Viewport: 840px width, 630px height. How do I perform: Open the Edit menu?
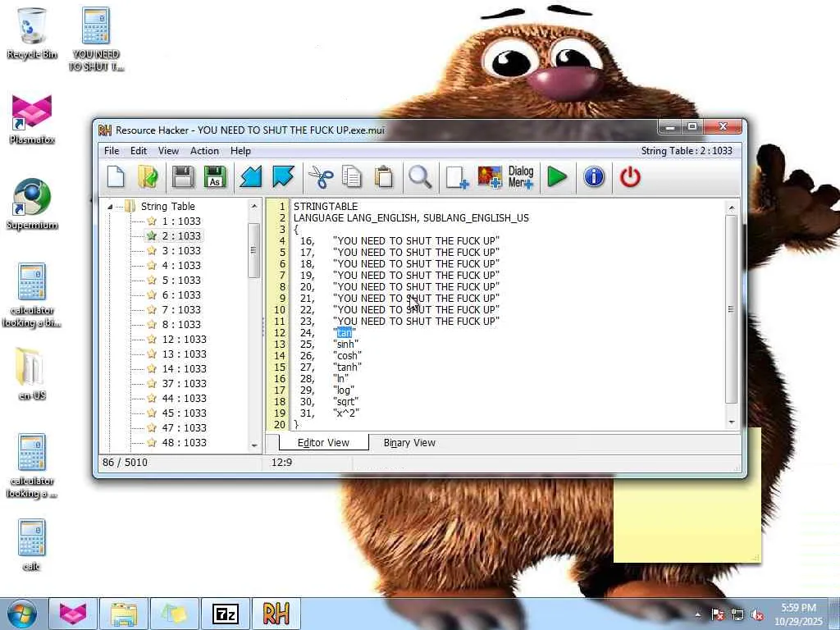click(x=138, y=151)
